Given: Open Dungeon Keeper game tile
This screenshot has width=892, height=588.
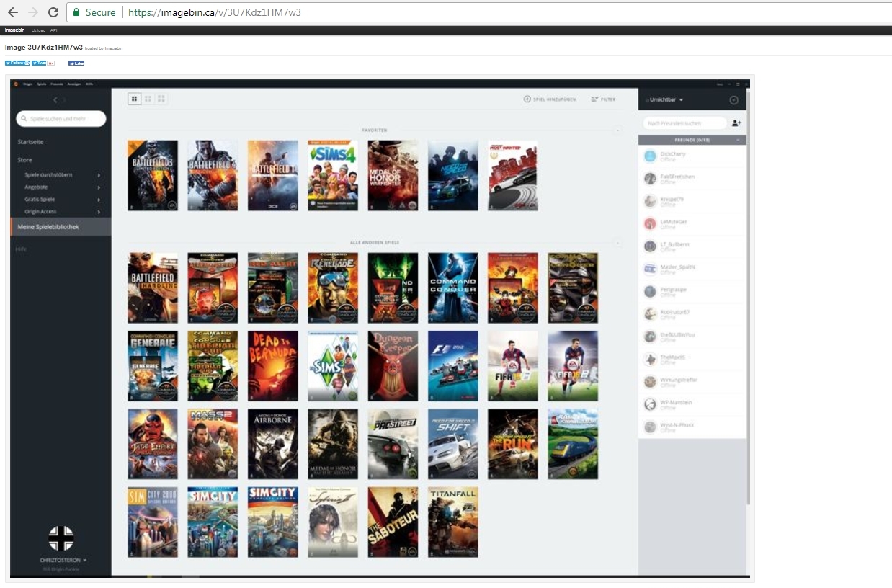Looking at the screenshot, I should tap(393, 366).
